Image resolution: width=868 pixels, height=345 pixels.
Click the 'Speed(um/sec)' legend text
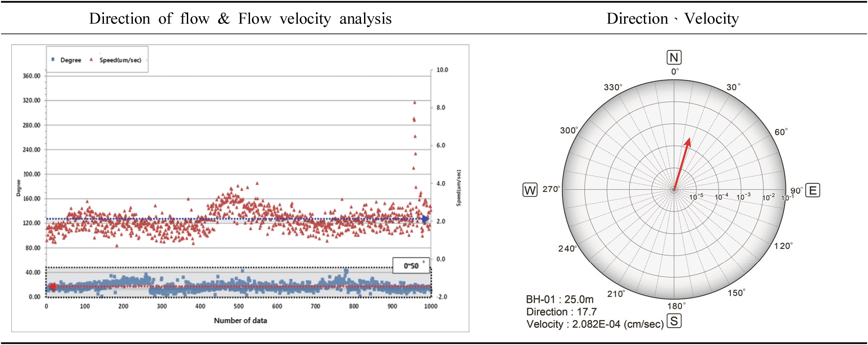[x=120, y=60]
